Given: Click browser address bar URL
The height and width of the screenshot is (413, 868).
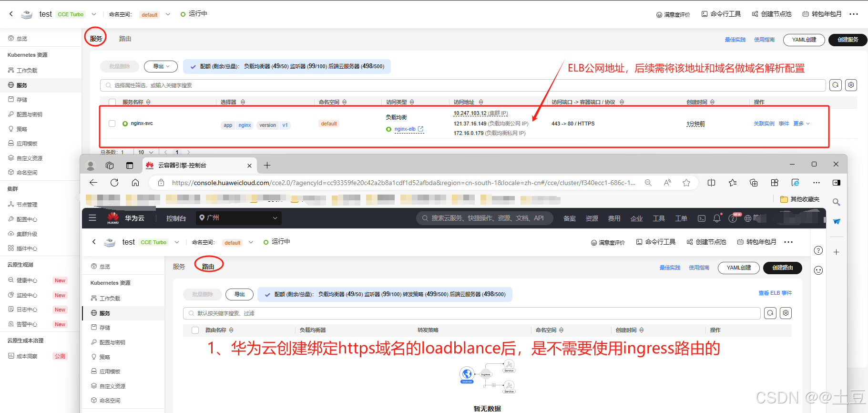Looking at the screenshot, I should click(x=403, y=183).
